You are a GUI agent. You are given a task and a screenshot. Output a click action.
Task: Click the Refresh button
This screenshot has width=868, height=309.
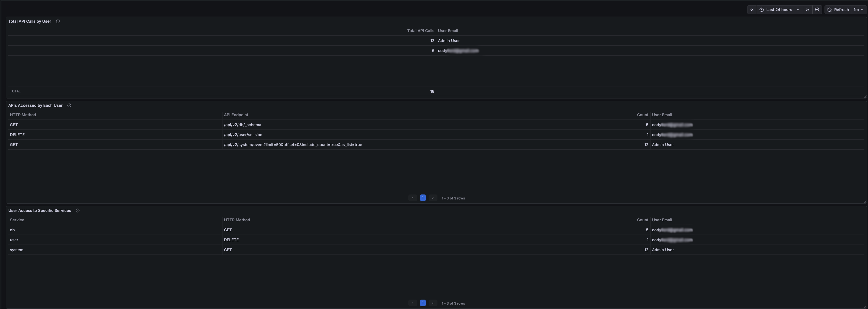click(x=841, y=9)
